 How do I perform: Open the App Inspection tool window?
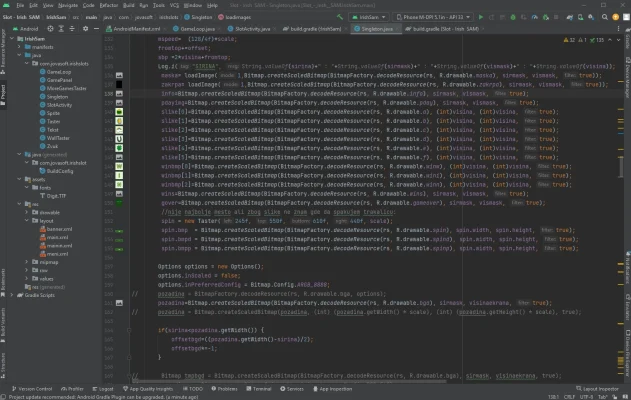332,389
